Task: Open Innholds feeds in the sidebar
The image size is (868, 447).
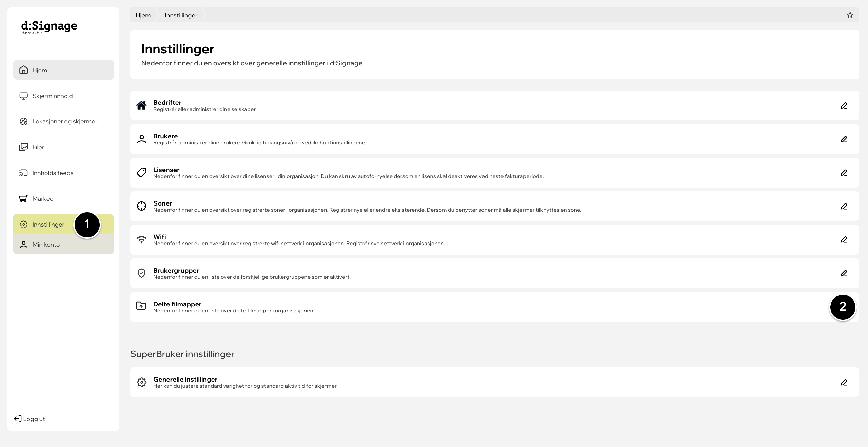Action: pos(63,173)
